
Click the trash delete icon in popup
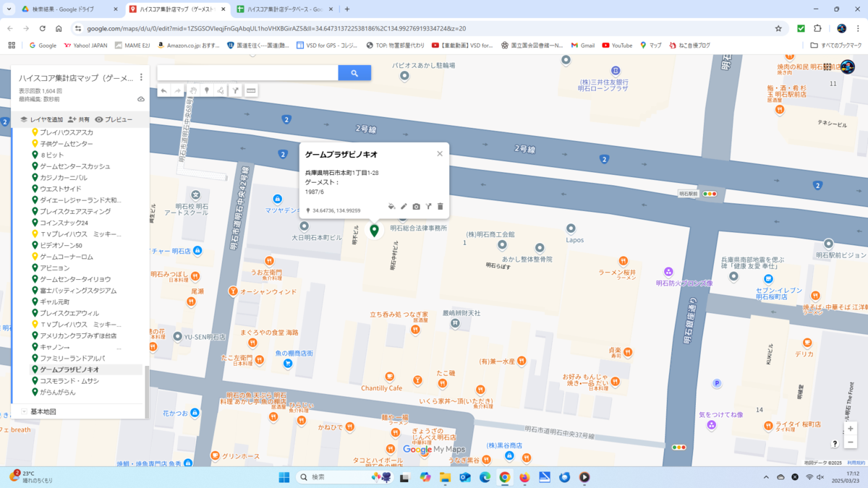(x=440, y=206)
